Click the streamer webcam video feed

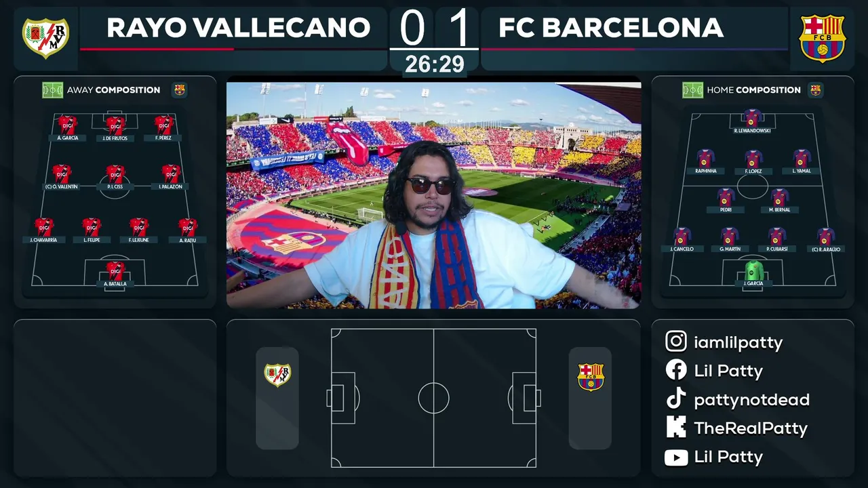click(x=433, y=195)
